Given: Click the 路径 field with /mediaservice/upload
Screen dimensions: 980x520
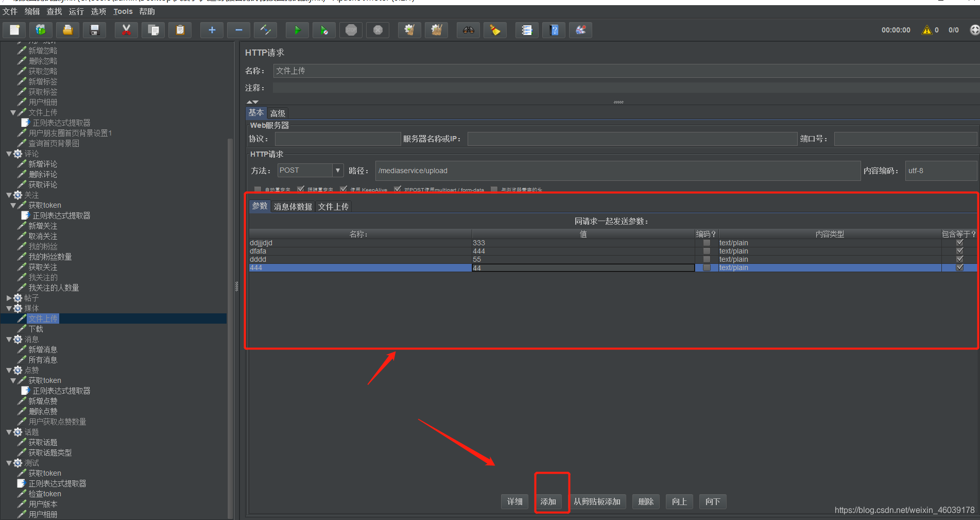Looking at the screenshot, I should pos(617,171).
